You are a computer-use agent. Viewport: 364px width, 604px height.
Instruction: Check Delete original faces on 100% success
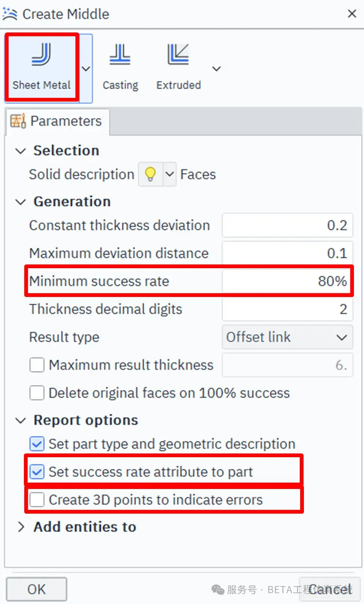[x=37, y=393]
